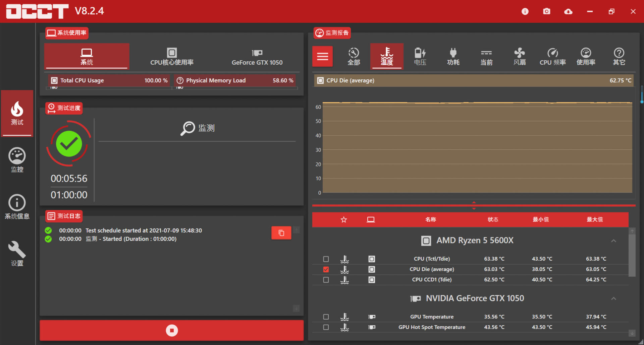Select log entry 'Test schedule started at 2021-07-09'
Viewport: 644px width, 345px height.
coord(144,230)
